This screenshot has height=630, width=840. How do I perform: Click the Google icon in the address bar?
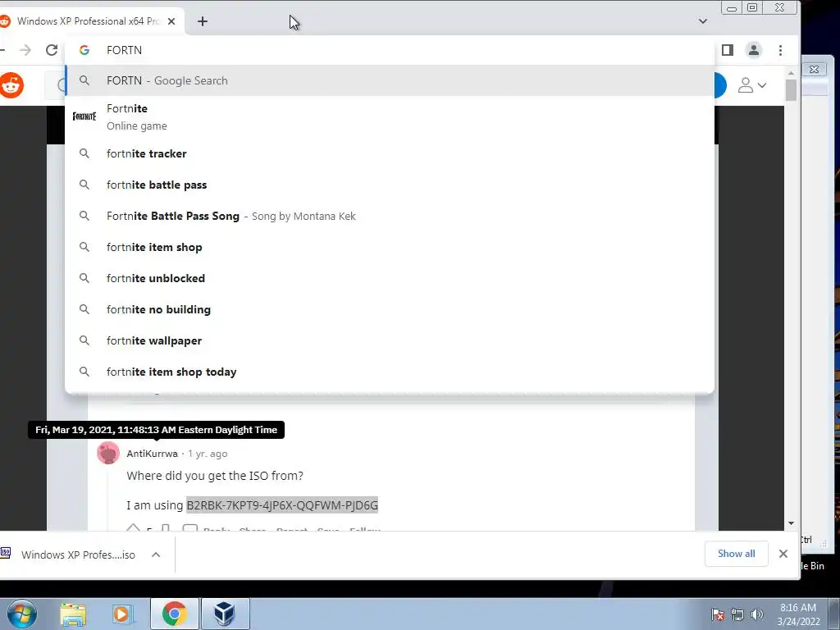pos(84,50)
